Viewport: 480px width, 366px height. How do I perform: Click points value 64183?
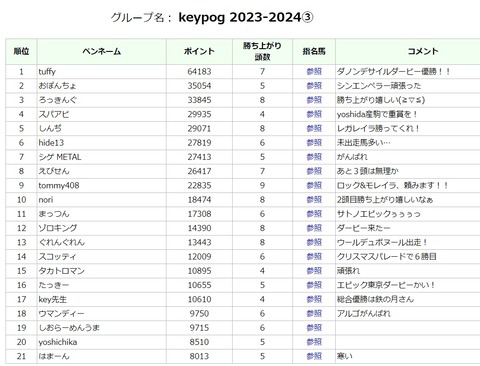(199, 71)
